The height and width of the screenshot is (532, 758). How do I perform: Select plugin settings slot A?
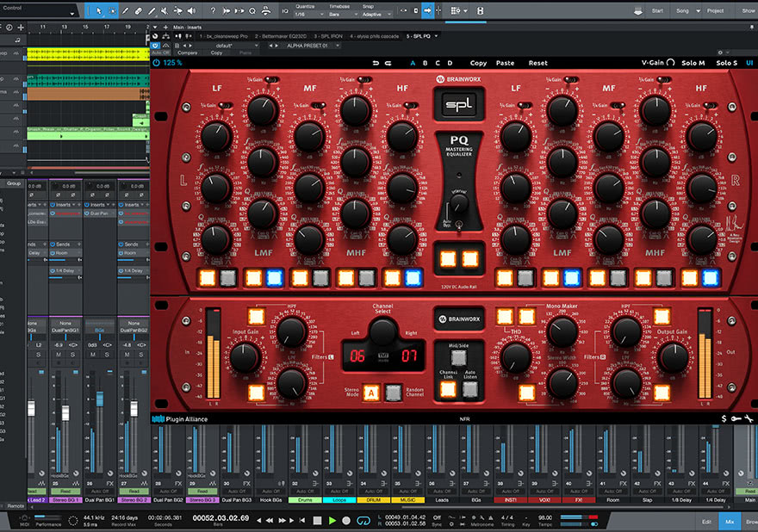coord(413,63)
